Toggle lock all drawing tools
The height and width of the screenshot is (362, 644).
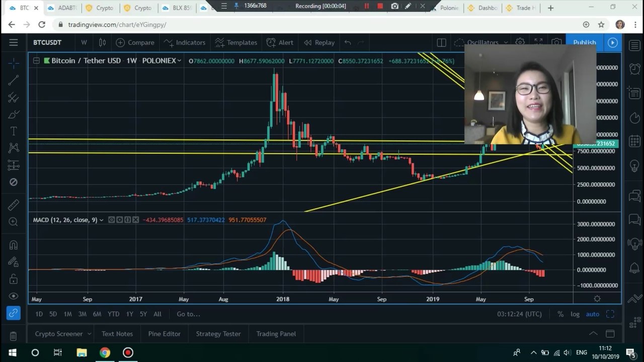(14, 279)
